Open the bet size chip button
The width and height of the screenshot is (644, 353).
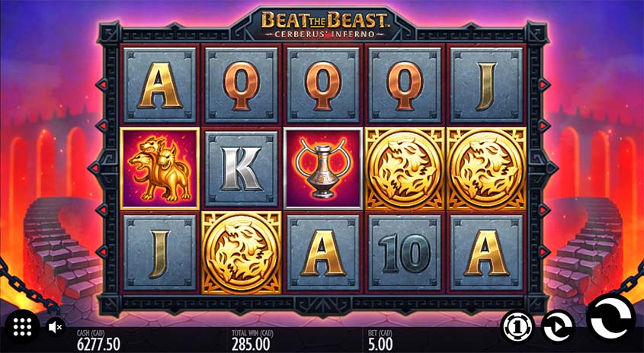517,327
